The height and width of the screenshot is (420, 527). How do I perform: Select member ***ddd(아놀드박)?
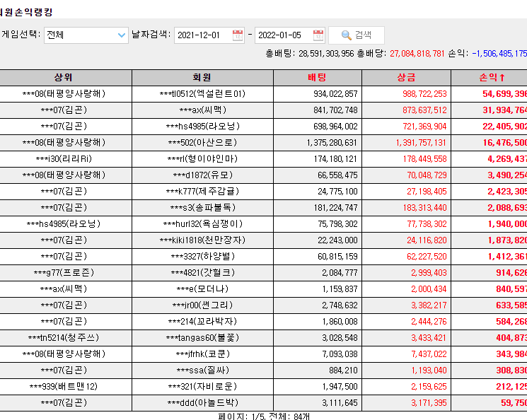(x=203, y=402)
